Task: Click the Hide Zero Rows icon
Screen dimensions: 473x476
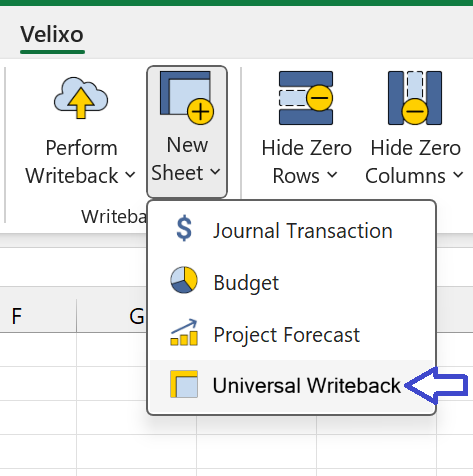Action: 306,98
